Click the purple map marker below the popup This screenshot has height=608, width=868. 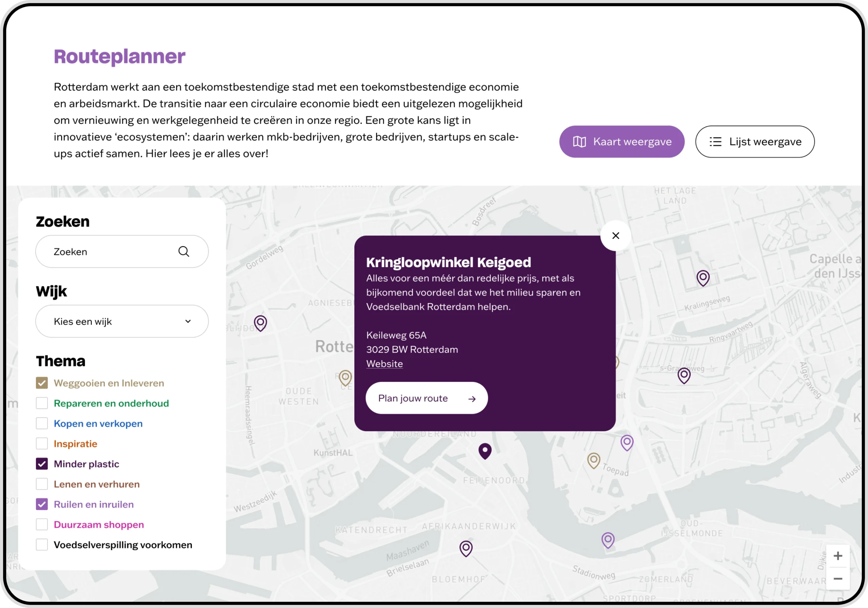click(x=485, y=451)
